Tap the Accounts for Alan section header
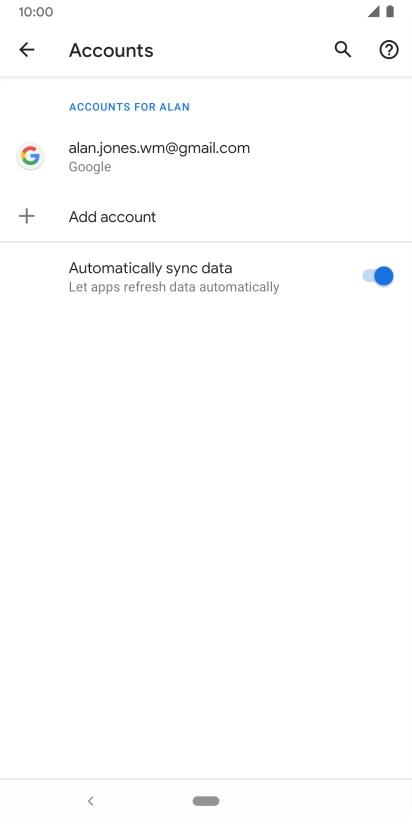 tap(129, 107)
